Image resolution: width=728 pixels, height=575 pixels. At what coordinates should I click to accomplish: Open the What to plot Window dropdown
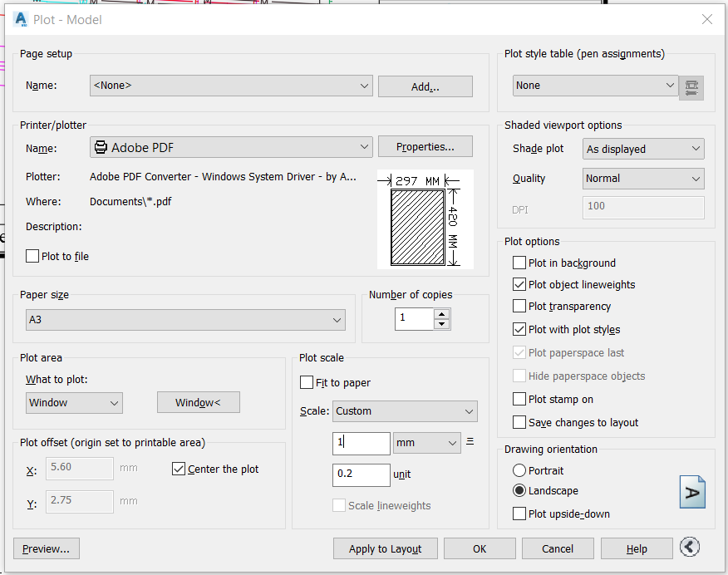click(x=74, y=403)
